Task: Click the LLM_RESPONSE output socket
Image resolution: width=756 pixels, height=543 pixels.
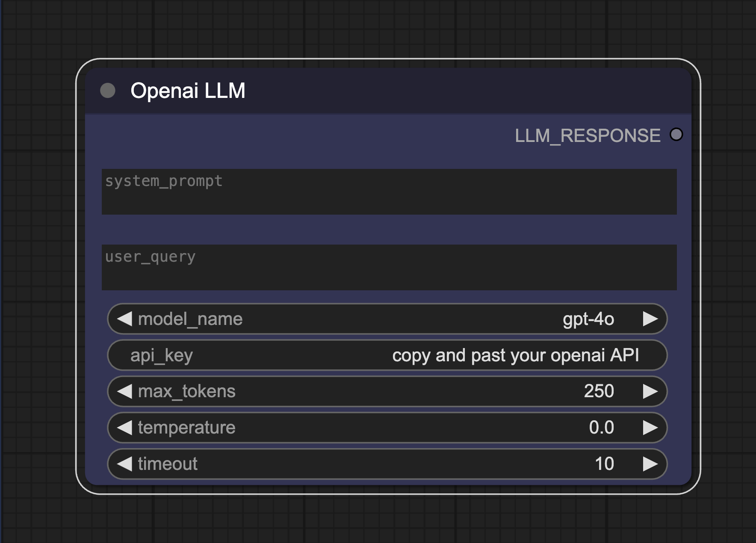Action: click(x=676, y=135)
